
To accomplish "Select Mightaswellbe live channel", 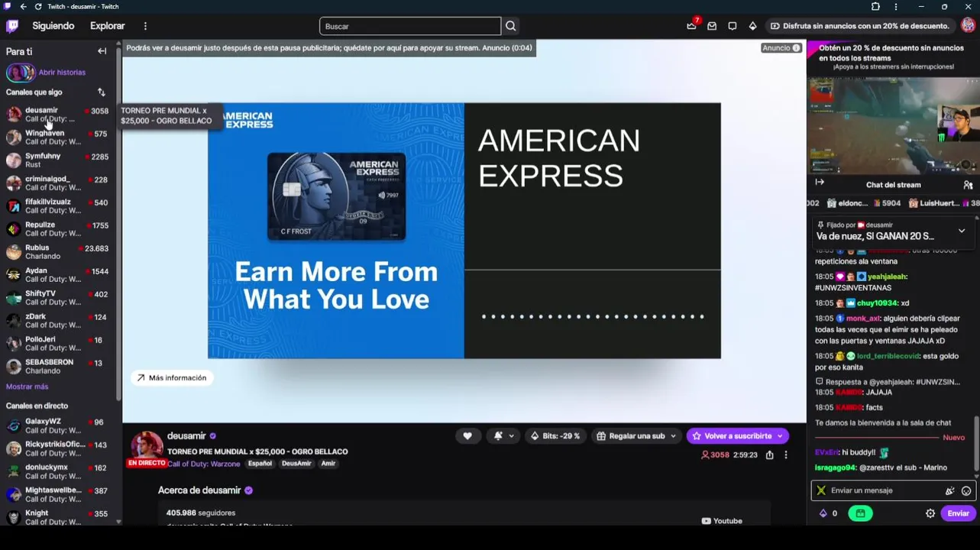I will (x=59, y=494).
